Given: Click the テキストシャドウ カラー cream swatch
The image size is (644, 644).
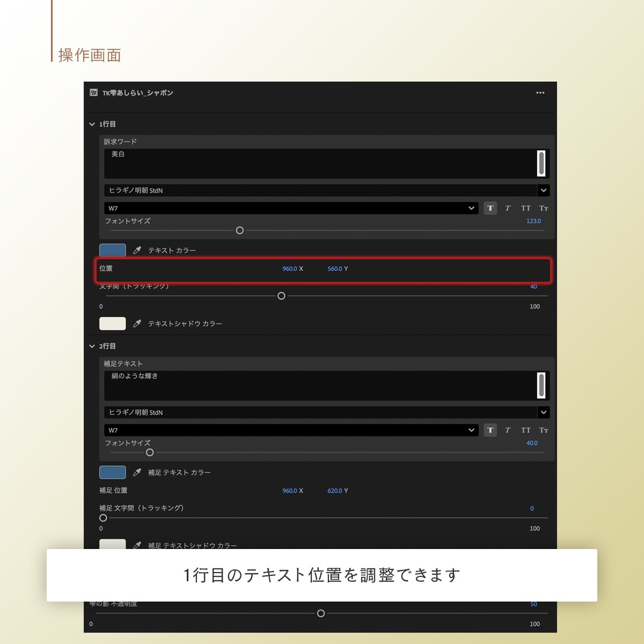Looking at the screenshot, I should coord(113,324).
